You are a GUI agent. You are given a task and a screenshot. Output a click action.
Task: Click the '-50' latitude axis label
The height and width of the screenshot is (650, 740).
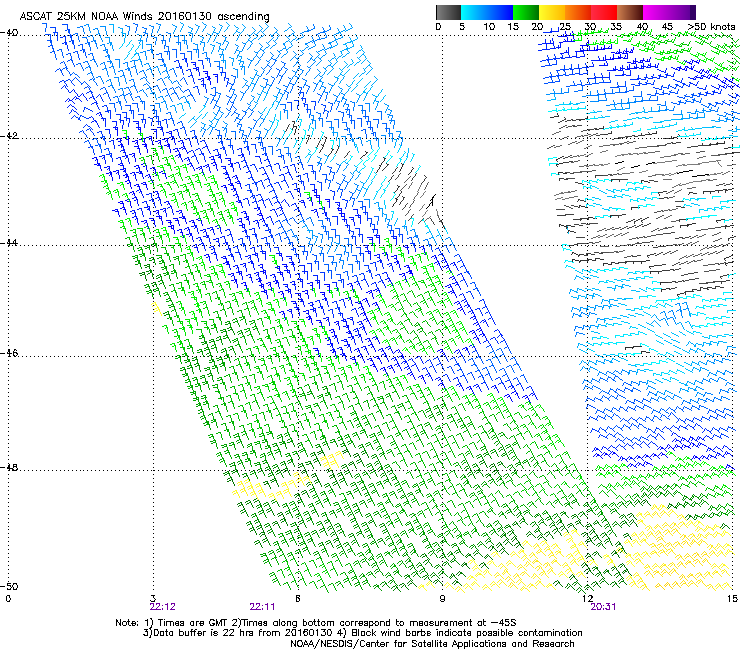(9, 586)
